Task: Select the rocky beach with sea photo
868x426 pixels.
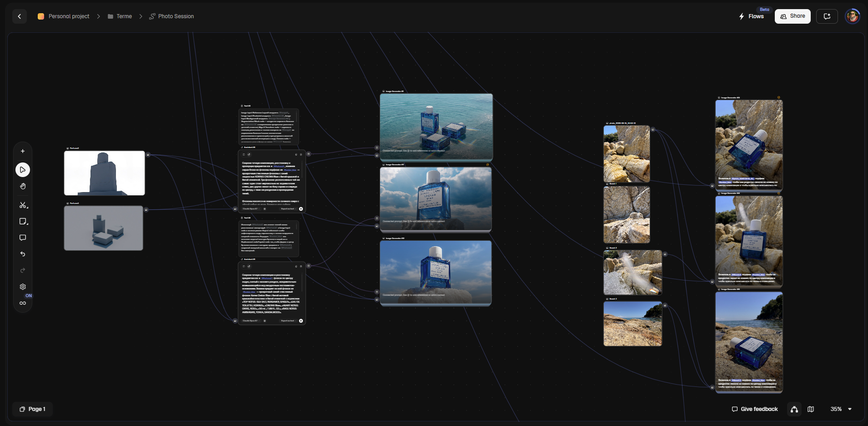Action: click(x=632, y=324)
